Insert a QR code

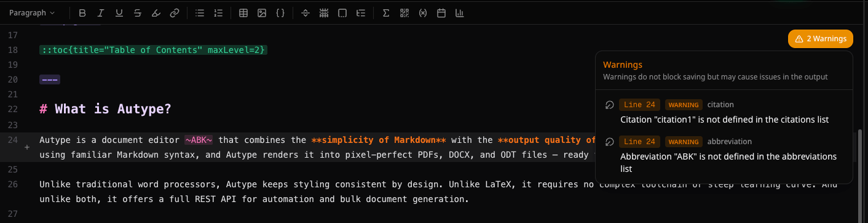pos(404,12)
